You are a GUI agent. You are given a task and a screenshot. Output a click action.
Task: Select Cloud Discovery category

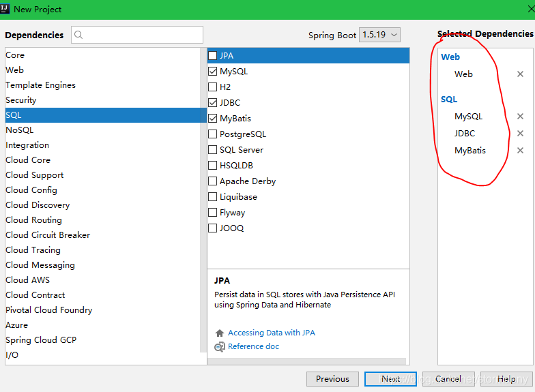coord(102,205)
